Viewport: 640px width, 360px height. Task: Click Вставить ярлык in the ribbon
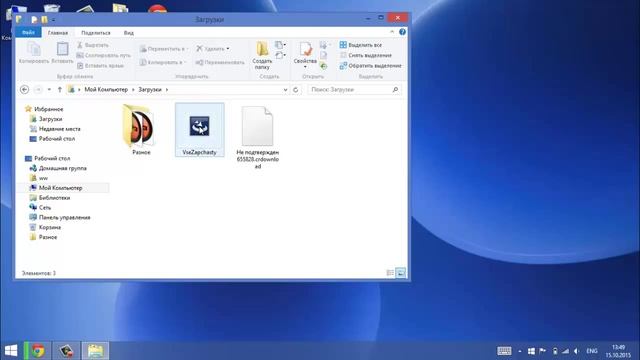[100, 65]
